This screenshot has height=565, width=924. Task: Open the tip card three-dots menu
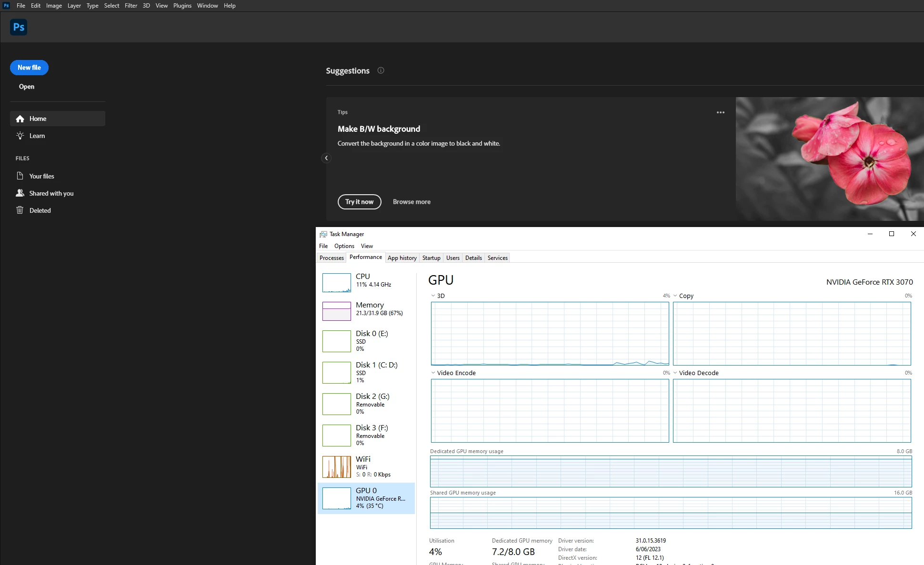pyautogui.click(x=720, y=112)
